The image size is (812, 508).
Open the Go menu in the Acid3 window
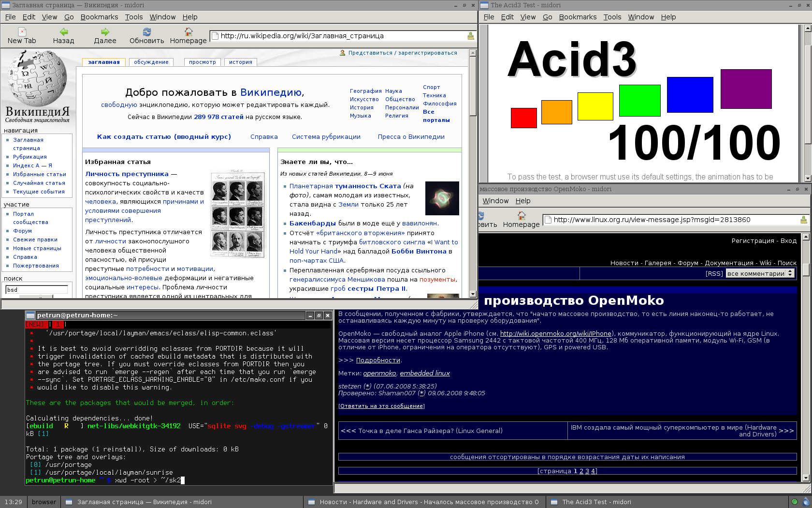click(547, 17)
